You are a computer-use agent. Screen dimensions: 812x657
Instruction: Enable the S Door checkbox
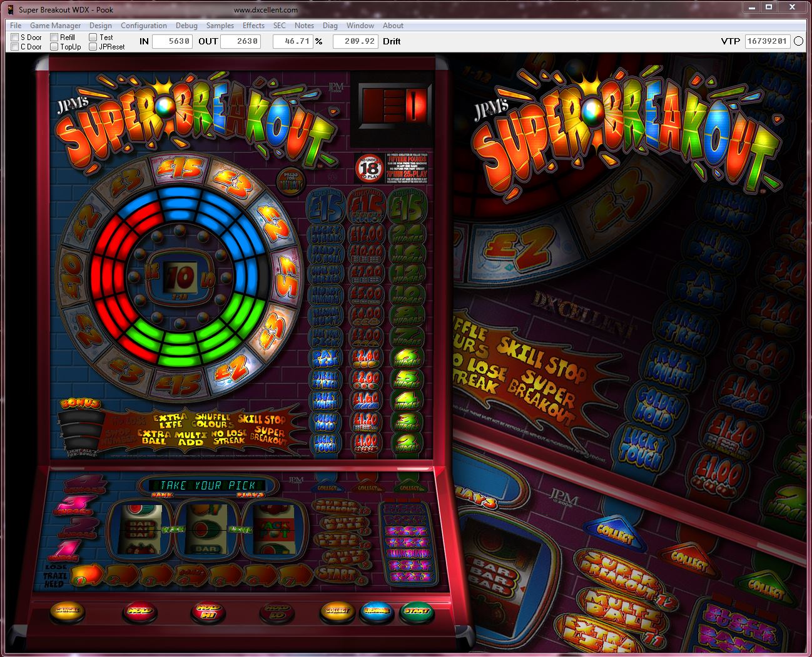15,38
